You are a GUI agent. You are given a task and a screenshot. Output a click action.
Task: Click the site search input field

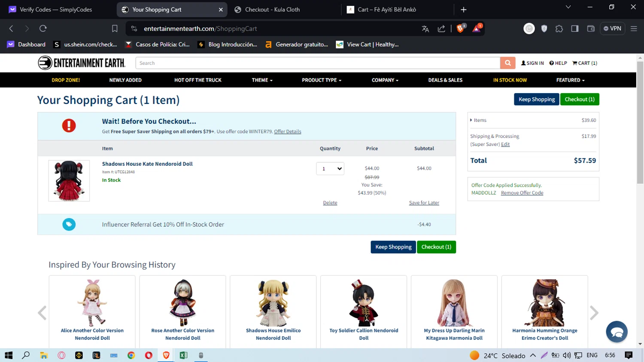point(318,63)
